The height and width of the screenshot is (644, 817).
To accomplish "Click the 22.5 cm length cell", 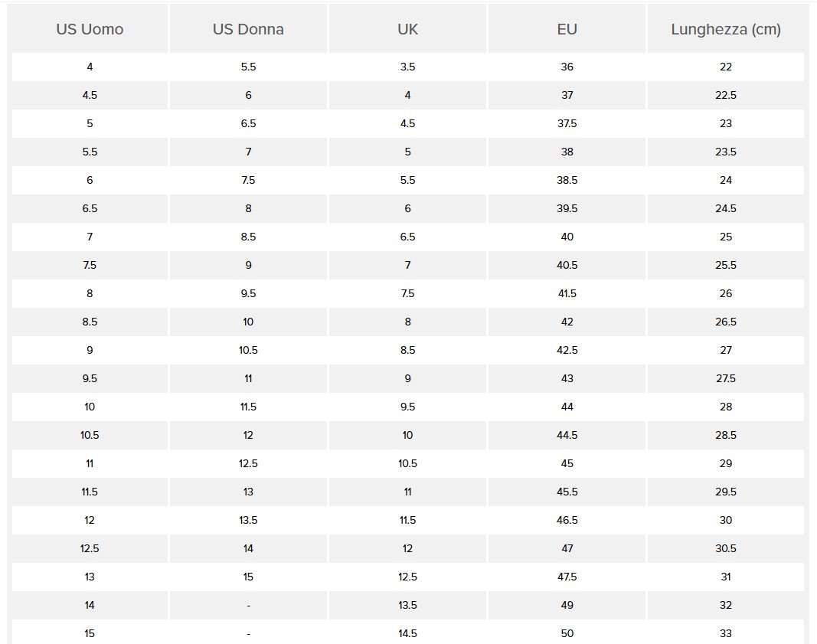I will point(725,95).
